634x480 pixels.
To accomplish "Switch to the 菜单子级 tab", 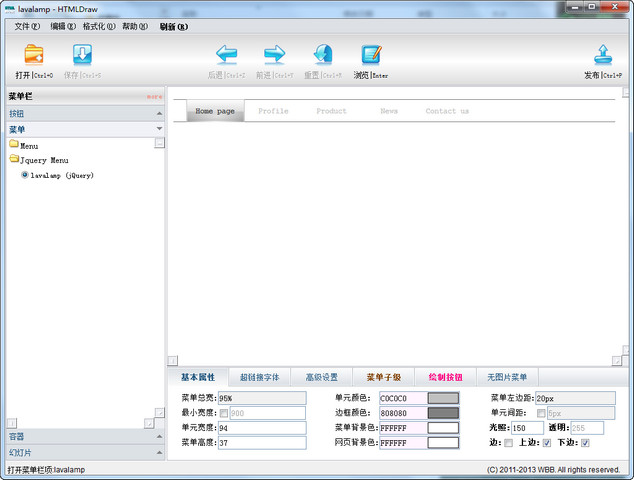I will [383, 377].
